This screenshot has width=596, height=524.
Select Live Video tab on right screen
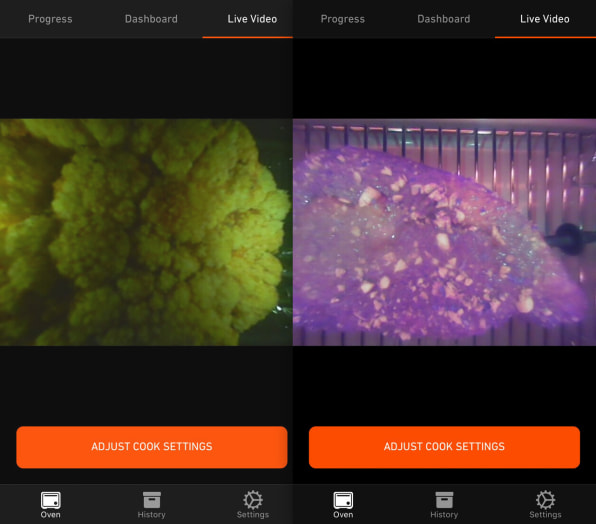[x=545, y=19]
